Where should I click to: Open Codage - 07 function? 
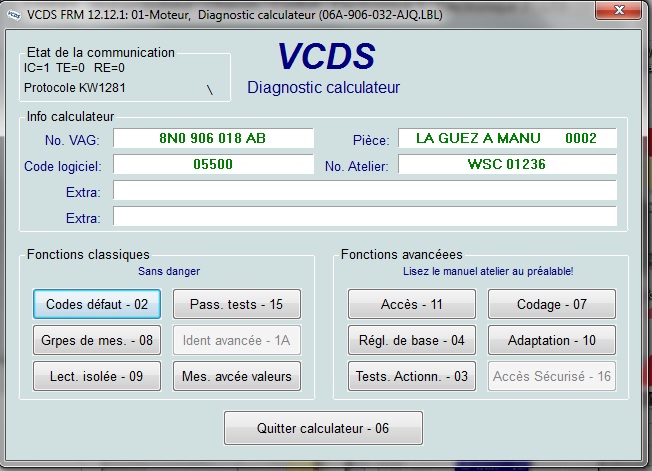(x=552, y=304)
